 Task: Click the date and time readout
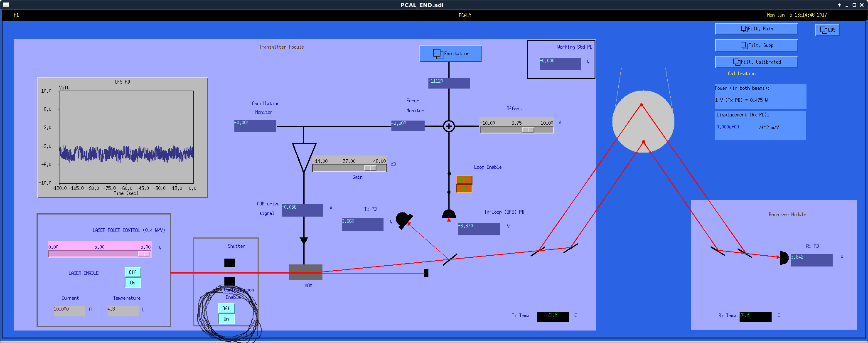797,15
